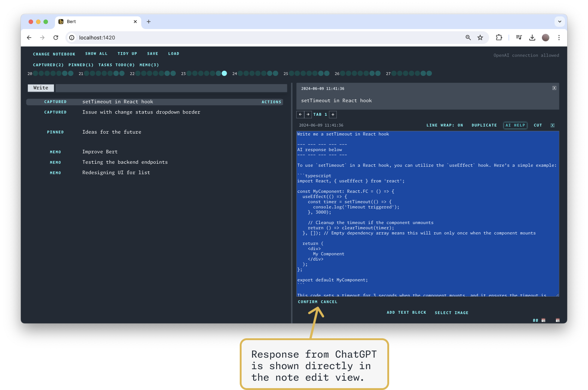The height and width of the screenshot is (390, 588).
Task: Select TAB 1 in the note editor
Action: pyautogui.click(x=320, y=115)
